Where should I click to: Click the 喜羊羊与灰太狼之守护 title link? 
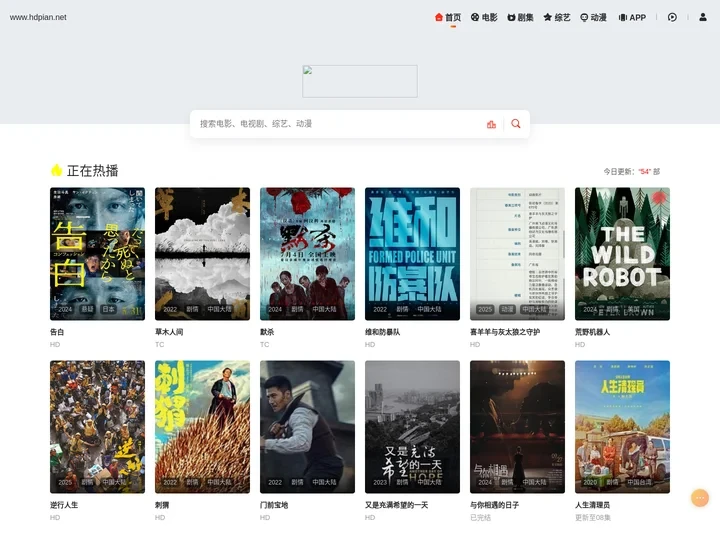tap(505, 332)
